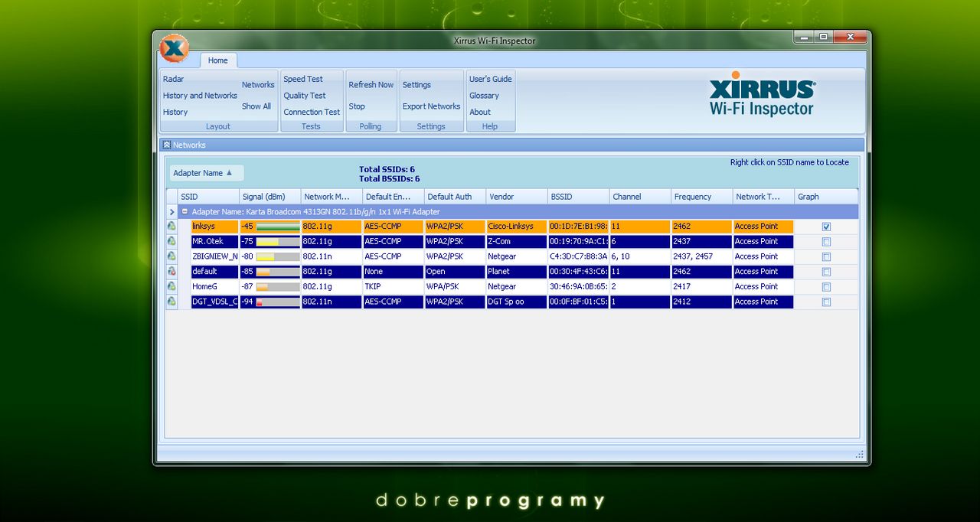Open the Glossary

(484, 96)
